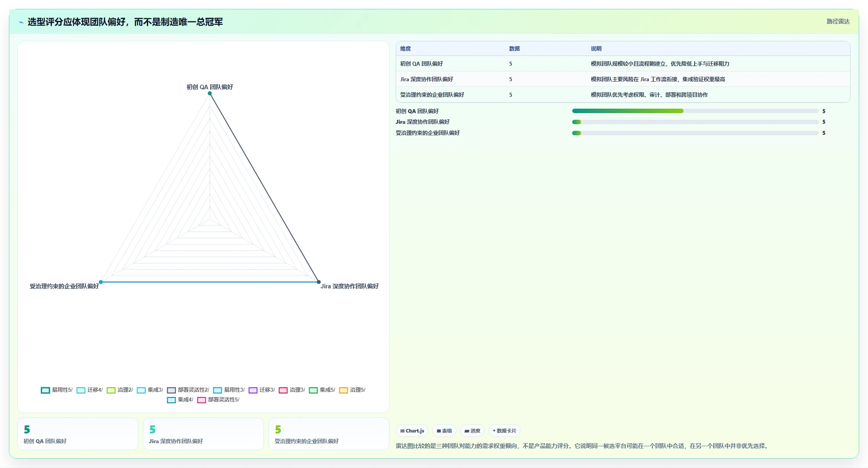The image size is (868, 468).
Task: Click the 初创 QA 团队偏好 radar axis label
Action: [210, 87]
